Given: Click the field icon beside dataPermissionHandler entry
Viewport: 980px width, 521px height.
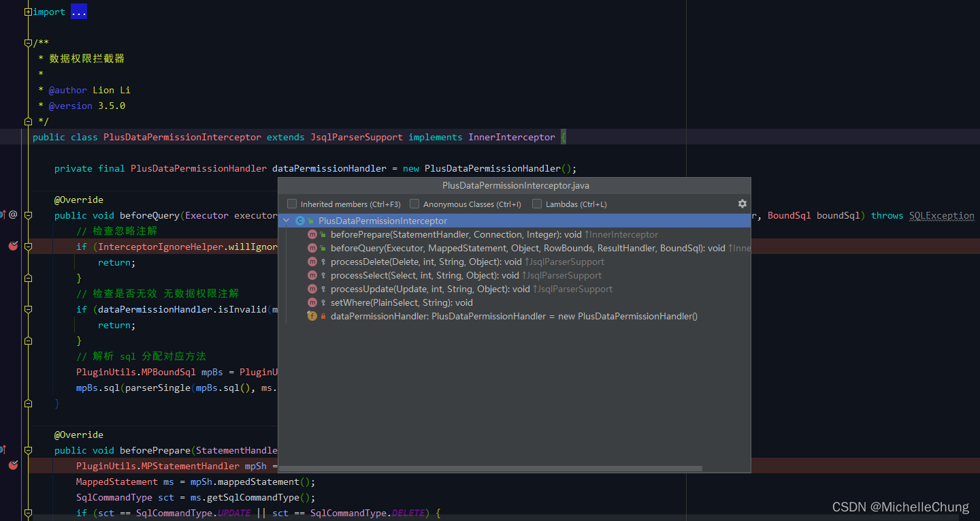Looking at the screenshot, I should [312, 316].
